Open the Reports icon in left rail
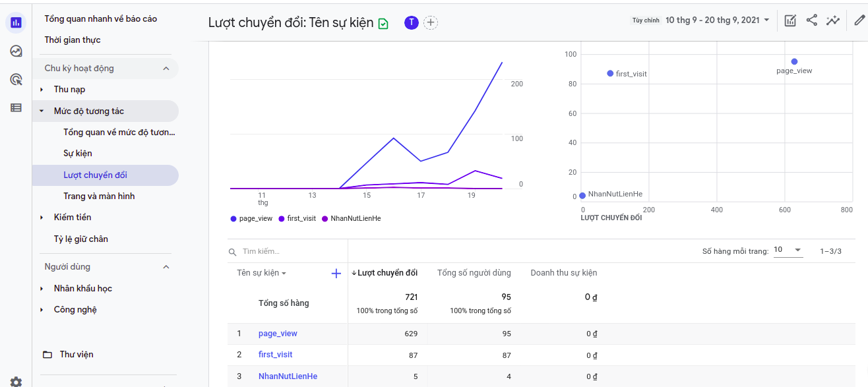The image size is (868, 387). (x=16, y=22)
